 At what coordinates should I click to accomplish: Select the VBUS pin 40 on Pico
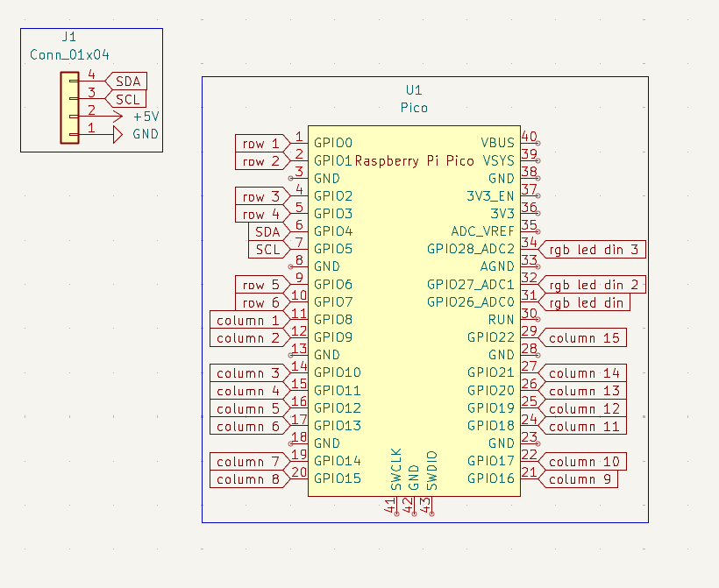click(x=529, y=142)
